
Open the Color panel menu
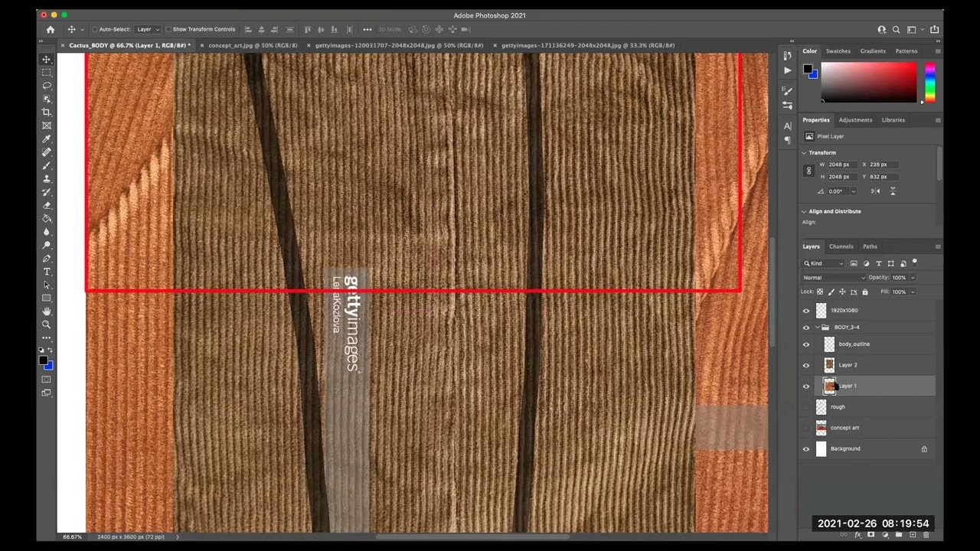click(x=938, y=51)
